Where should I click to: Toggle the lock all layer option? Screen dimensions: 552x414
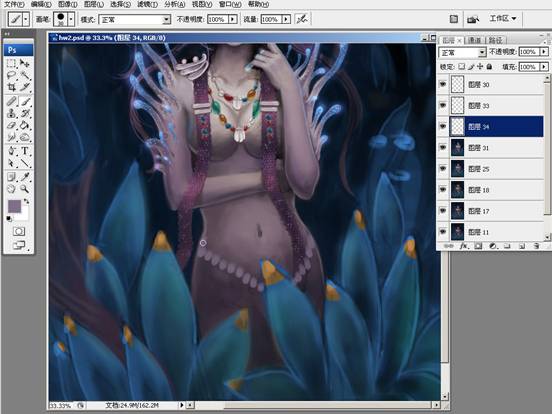click(489, 66)
